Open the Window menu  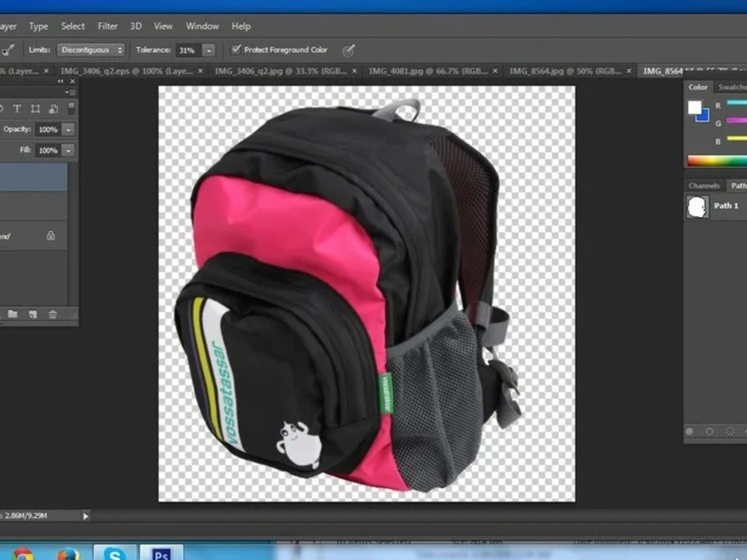click(202, 26)
